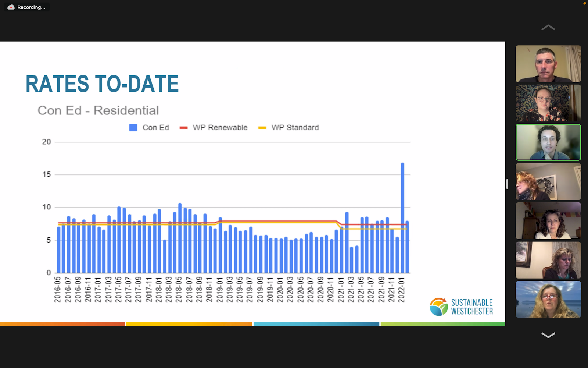
Task: Select the video tile with wreath on wall
Action: tap(548, 181)
